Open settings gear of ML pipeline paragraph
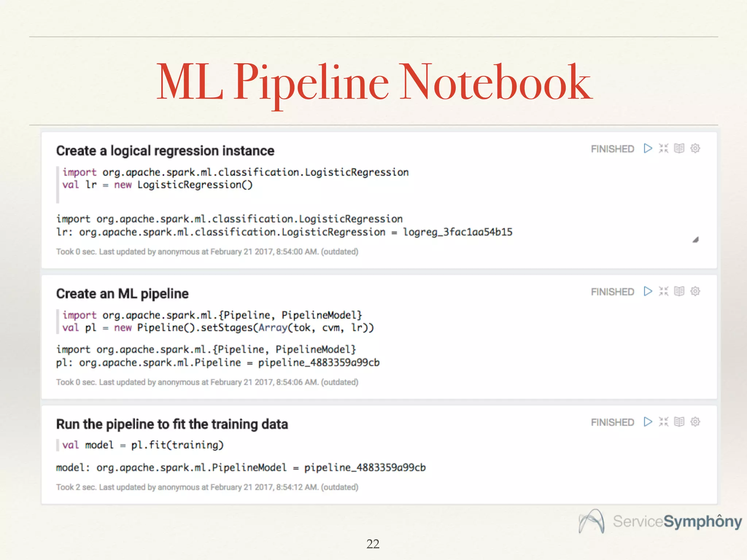This screenshot has height=560, width=747. tap(695, 291)
